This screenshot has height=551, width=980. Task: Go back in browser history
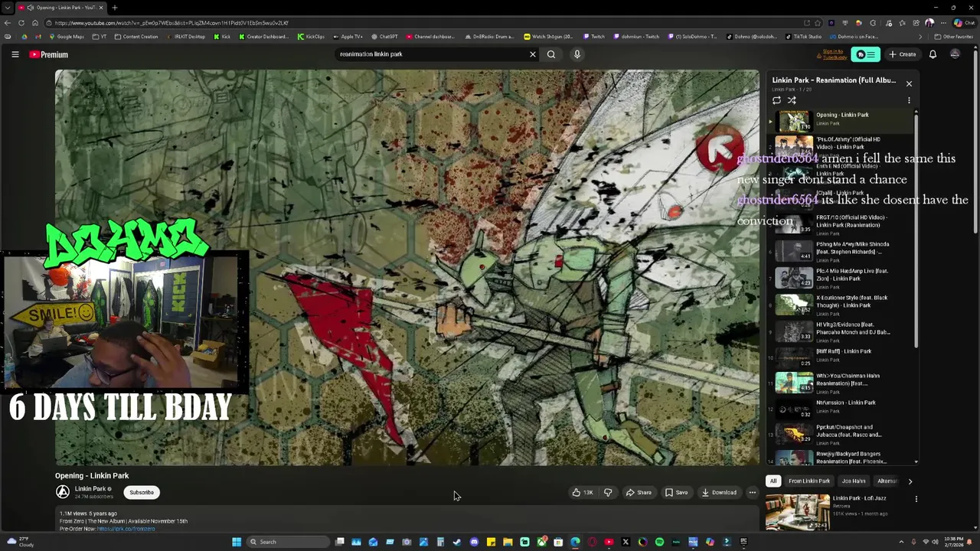(8, 23)
